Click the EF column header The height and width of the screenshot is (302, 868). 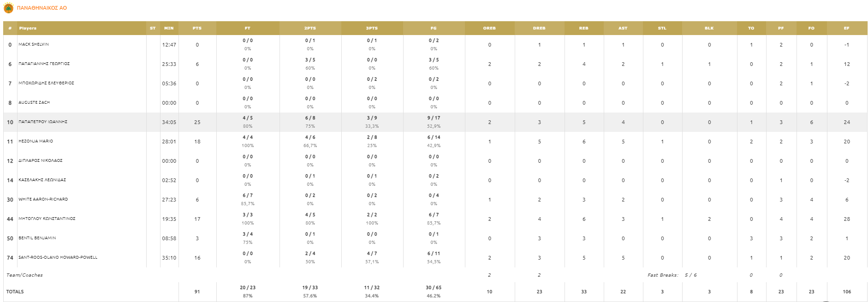846,28
